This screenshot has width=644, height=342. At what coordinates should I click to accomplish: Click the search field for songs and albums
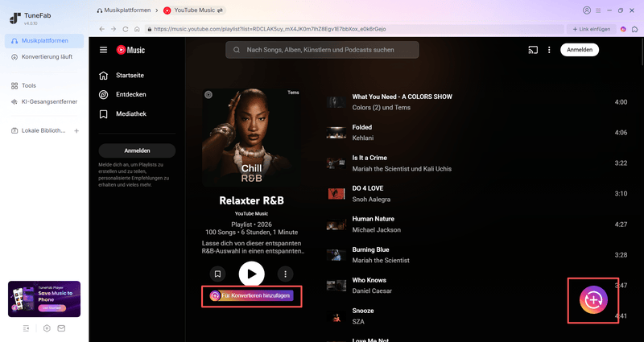[x=323, y=50]
